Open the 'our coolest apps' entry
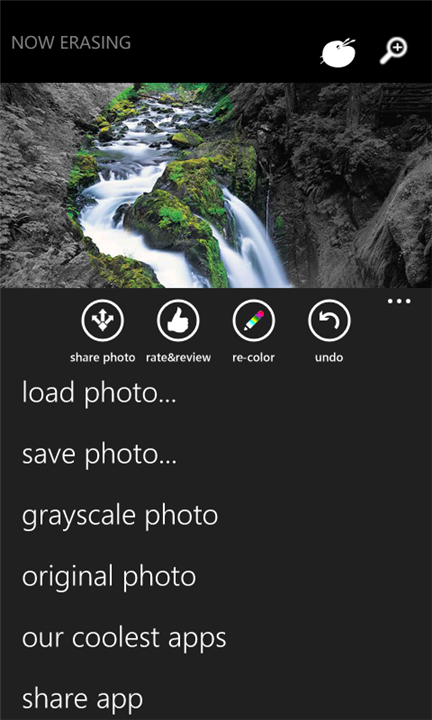432x720 pixels. (x=124, y=638)
